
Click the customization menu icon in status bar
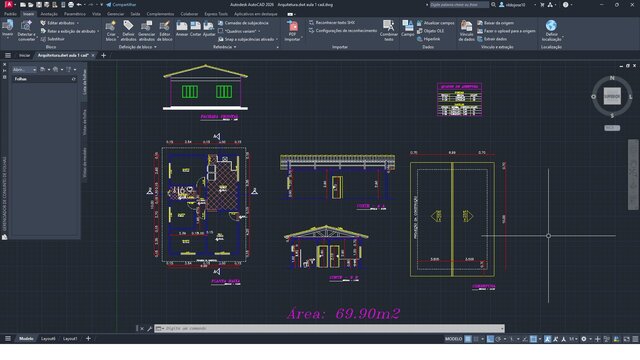635,339
